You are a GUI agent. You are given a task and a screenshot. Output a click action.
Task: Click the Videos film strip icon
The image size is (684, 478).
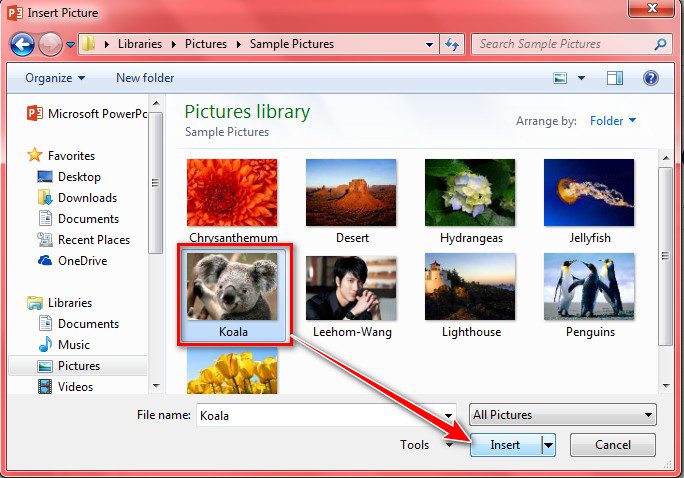tap(45, 386)
